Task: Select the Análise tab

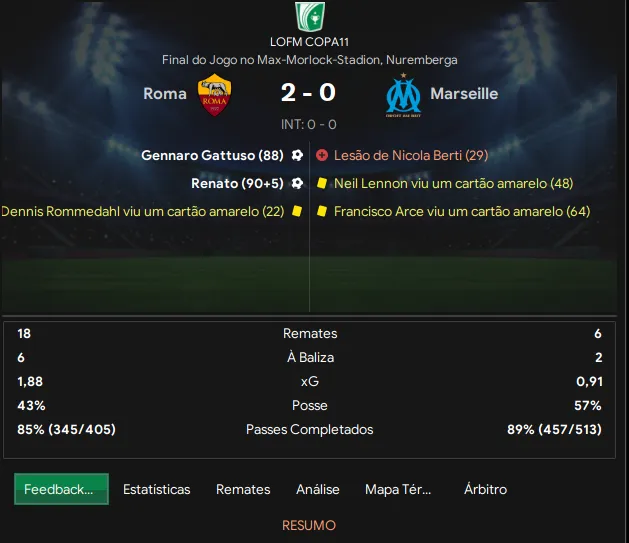Action: click(x=318, y=489)
